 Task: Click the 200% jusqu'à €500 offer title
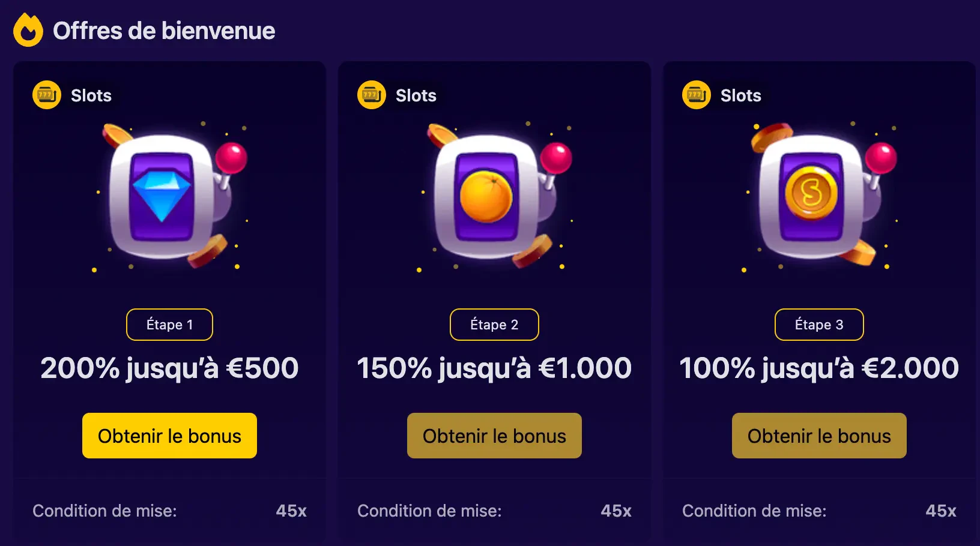[169, 368]
